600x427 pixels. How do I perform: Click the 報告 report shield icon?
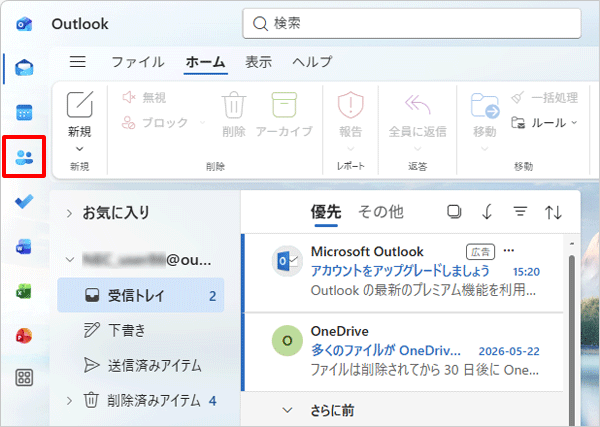(351, 105)
